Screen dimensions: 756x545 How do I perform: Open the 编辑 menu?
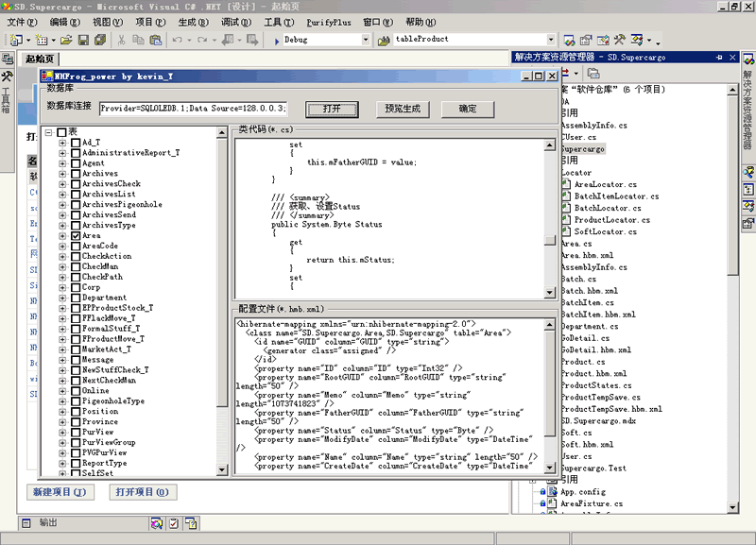click(64, 22)
